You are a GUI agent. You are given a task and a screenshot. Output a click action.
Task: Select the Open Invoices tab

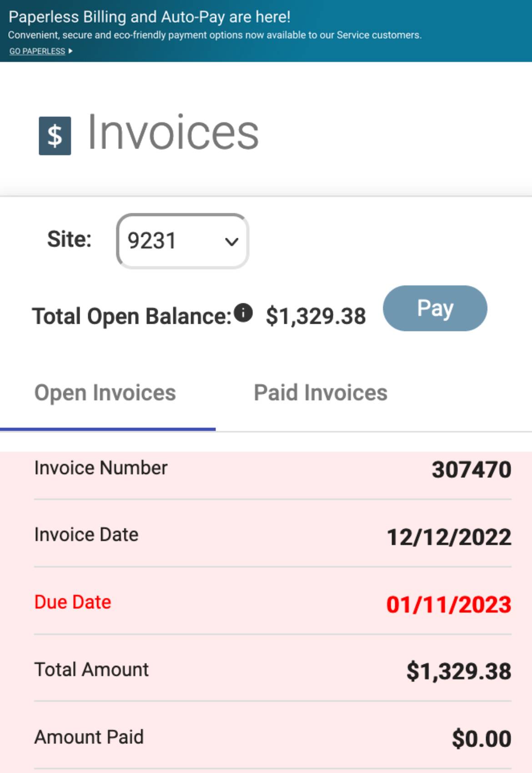point(105,393)
